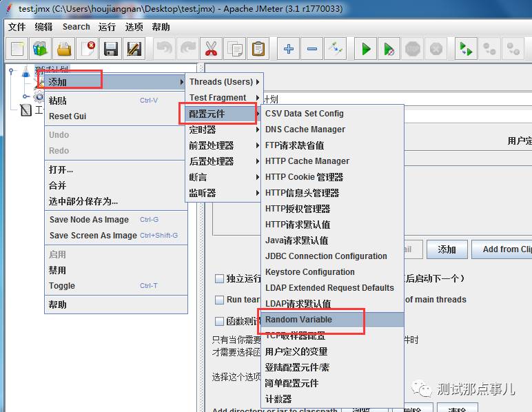532x412 pixels.
Task: Save the test plan with floppy icon
Action: point(111,49)
